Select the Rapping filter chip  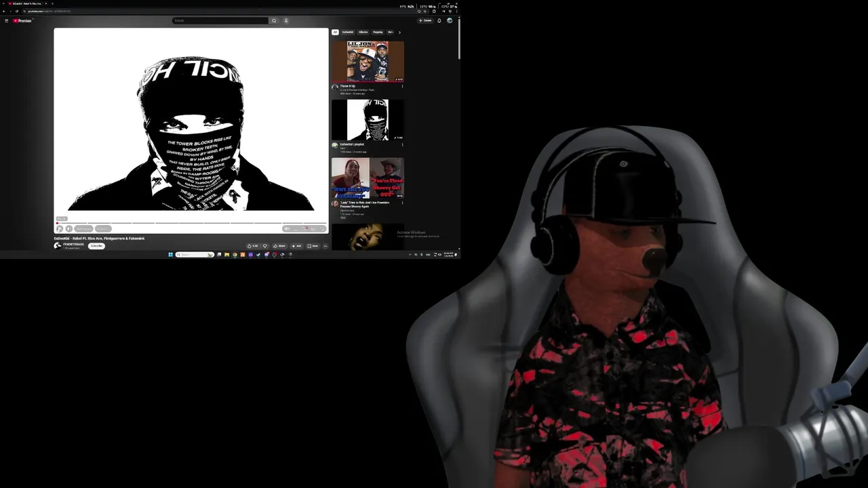(x=378, y=32)
